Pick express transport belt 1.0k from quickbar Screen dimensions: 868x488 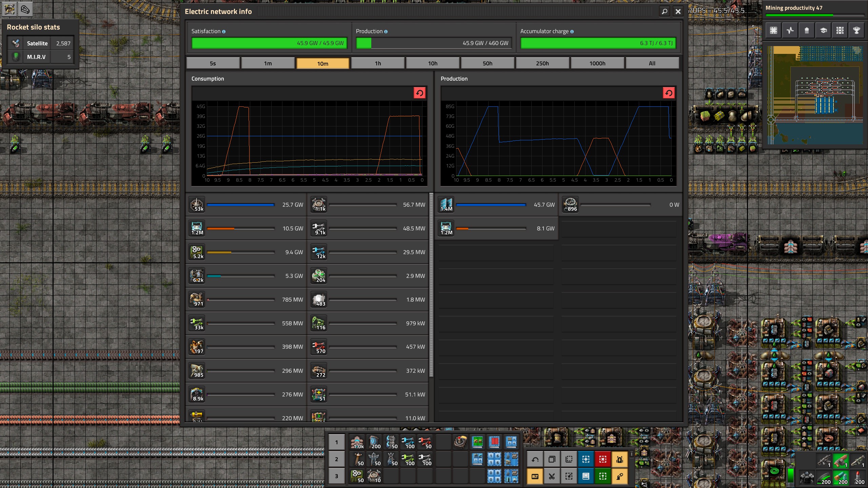(357, 442)
